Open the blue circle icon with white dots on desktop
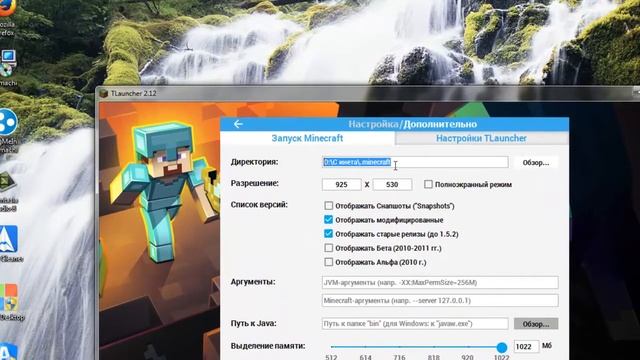640x360 pixels. tap(8, 122)
